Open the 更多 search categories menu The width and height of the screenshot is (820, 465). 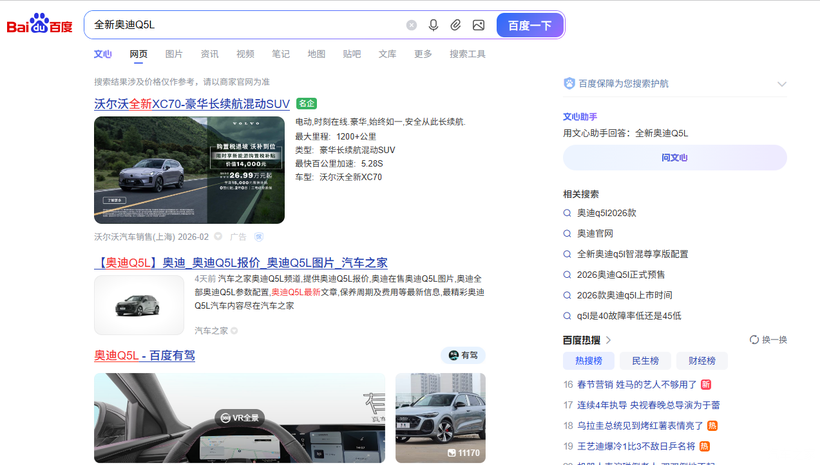tap(423, 54)
